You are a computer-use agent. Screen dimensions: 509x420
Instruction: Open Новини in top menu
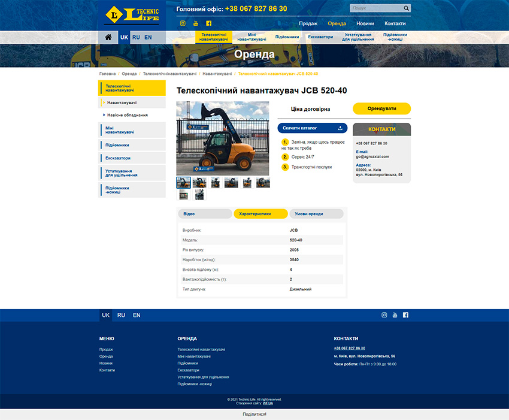365,23
